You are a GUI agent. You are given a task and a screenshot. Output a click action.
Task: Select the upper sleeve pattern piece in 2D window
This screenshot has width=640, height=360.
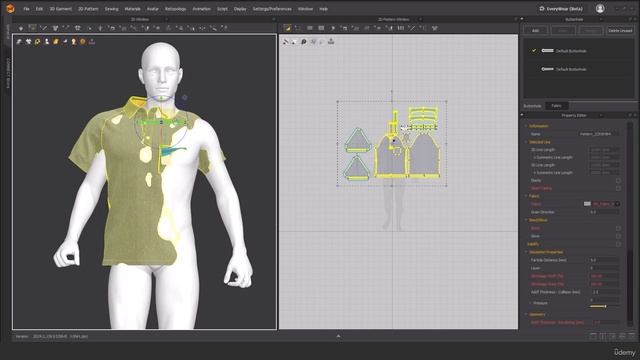pyautogui.click(x=357, y=140)
